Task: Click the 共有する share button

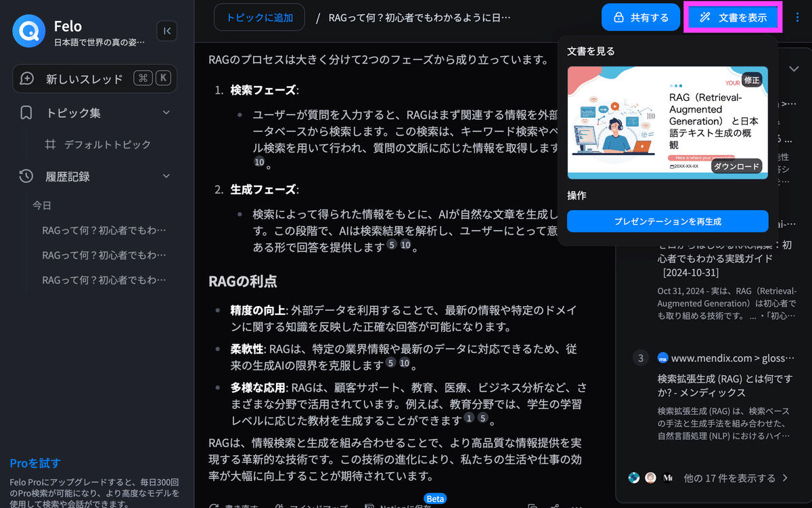Action: click(640, 18)
